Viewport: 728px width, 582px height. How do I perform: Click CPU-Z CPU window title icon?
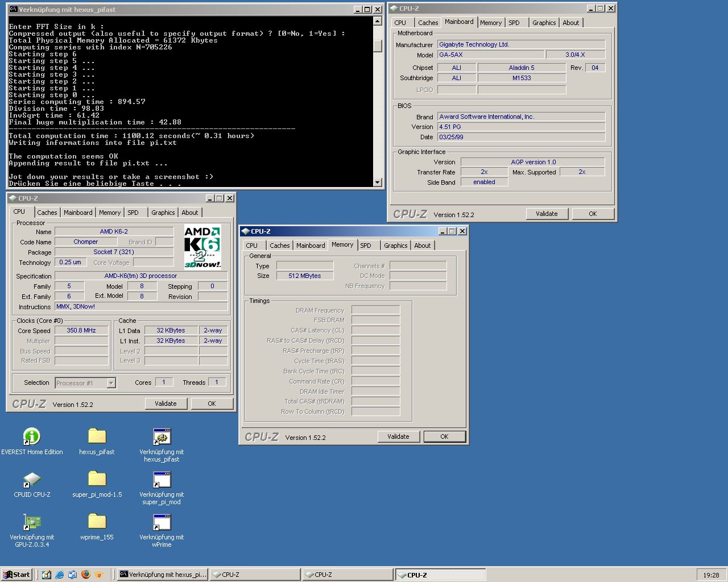(13, 198)
